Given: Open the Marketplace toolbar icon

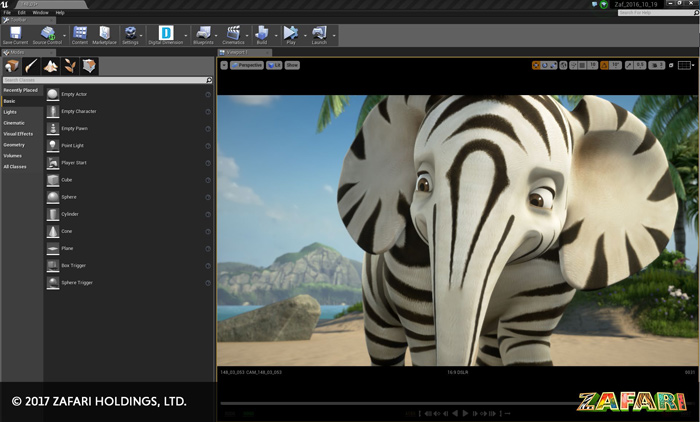Looking at the screenshot, I should point(104,33).
